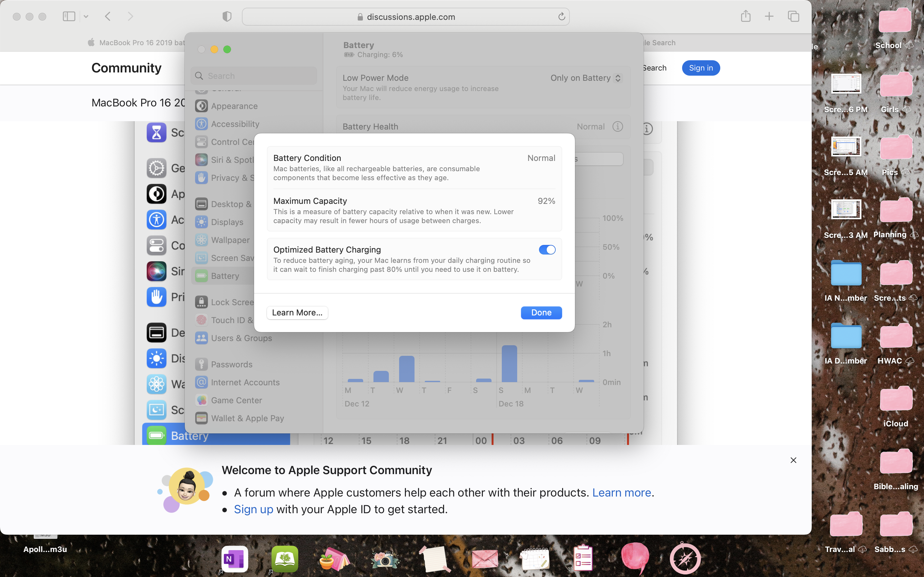This screenshot has width=924, height=577.
Task: Click the Learn more link in the banner
Action: (x=621, y=493)
